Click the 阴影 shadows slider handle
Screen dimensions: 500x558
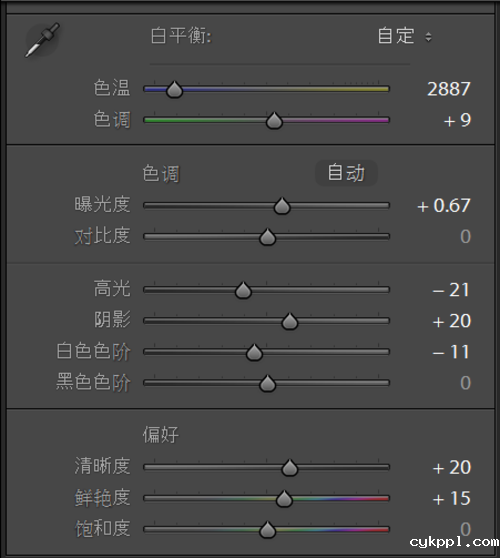point(289,321)
